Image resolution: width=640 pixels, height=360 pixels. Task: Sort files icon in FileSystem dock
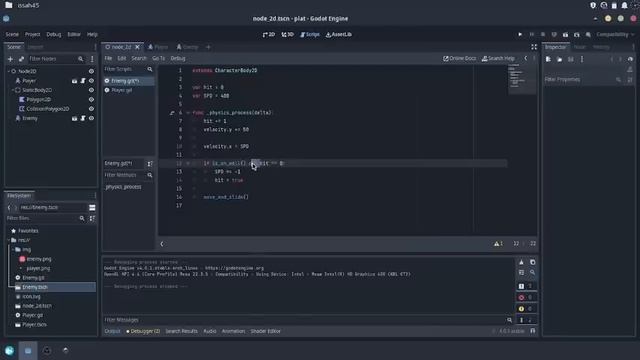(92, 219)
